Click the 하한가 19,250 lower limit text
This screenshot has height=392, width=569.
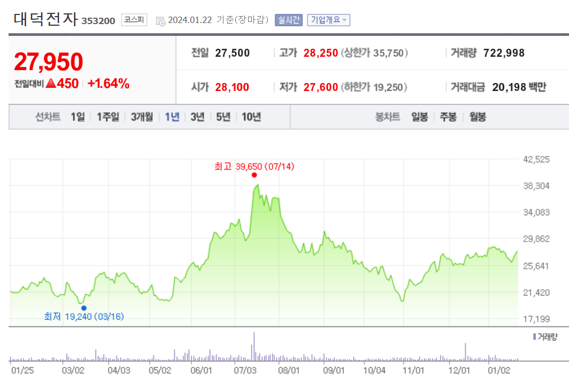pos(374,87)
